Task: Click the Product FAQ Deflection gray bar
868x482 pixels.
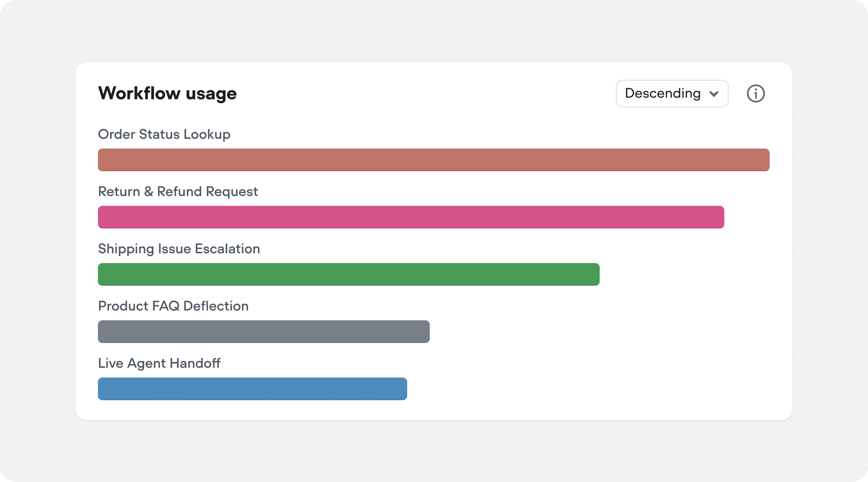Action: 263,331
